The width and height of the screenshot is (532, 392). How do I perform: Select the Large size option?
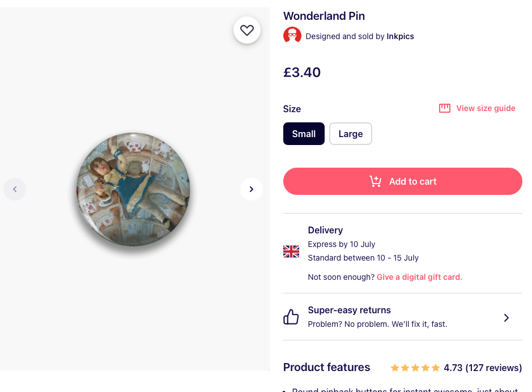[350, 134]
